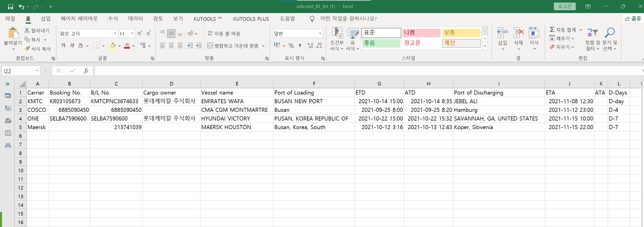The height and width of the screenshot is (227, 644).
Task: Open Find and Select (찾기 및 선택)
Action: 610,39
